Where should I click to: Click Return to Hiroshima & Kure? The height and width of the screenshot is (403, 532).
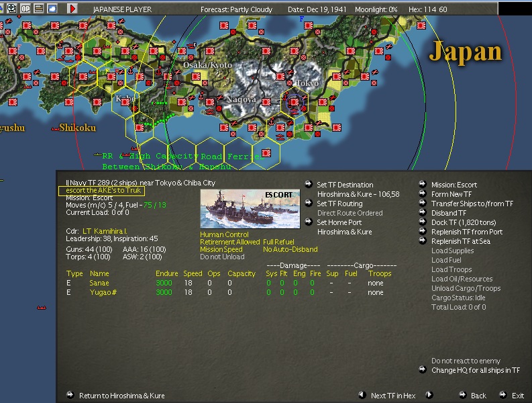pos(122,396)
